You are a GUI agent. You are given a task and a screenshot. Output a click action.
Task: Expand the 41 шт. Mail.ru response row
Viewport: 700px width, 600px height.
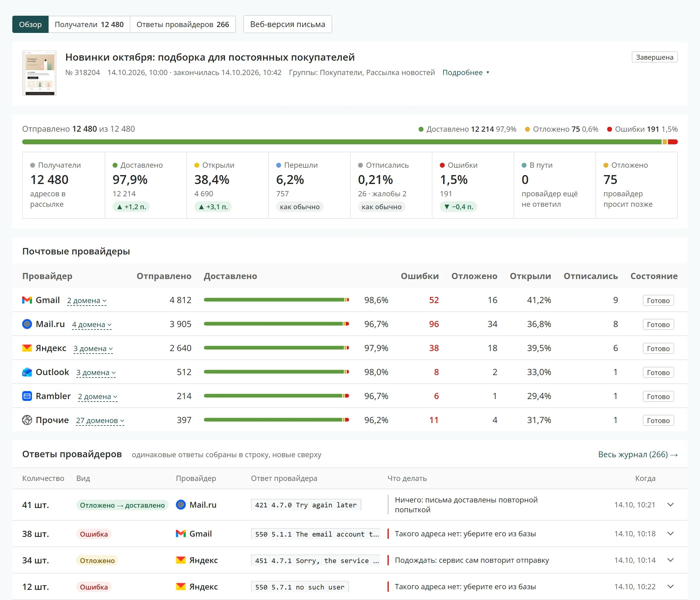pos(670,505)
